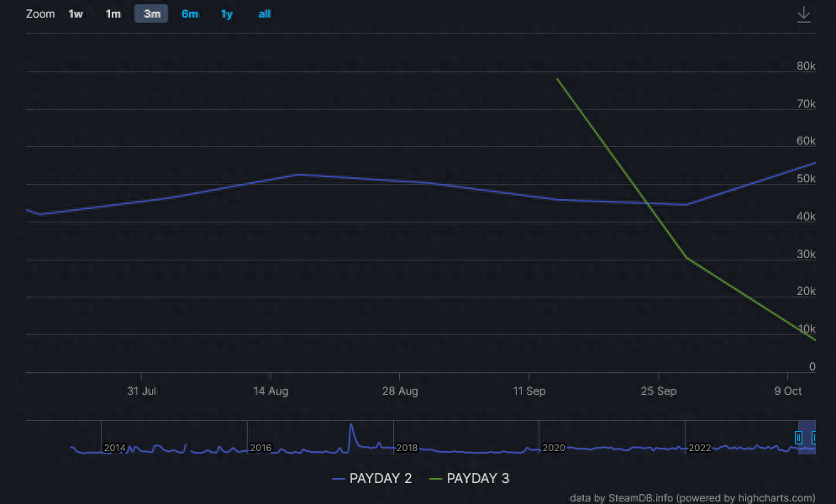Click the PAYDAY 3 line bend near 30k
836x504 pixels.
point(686,259)
